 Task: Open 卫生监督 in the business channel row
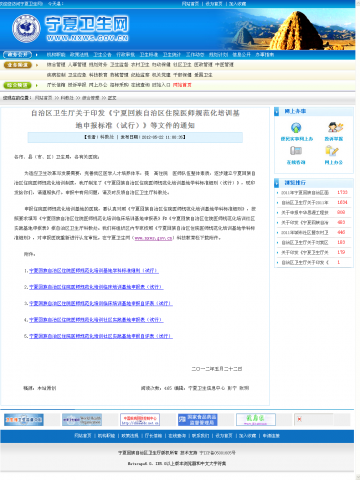coord(119,65)
